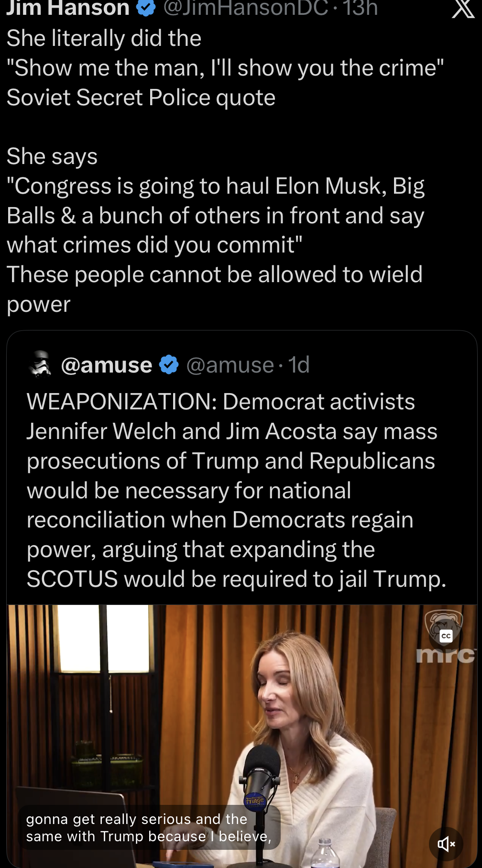Click the X logo icon
This screenshot has height=868, width=482.
[x=463, y=8]
